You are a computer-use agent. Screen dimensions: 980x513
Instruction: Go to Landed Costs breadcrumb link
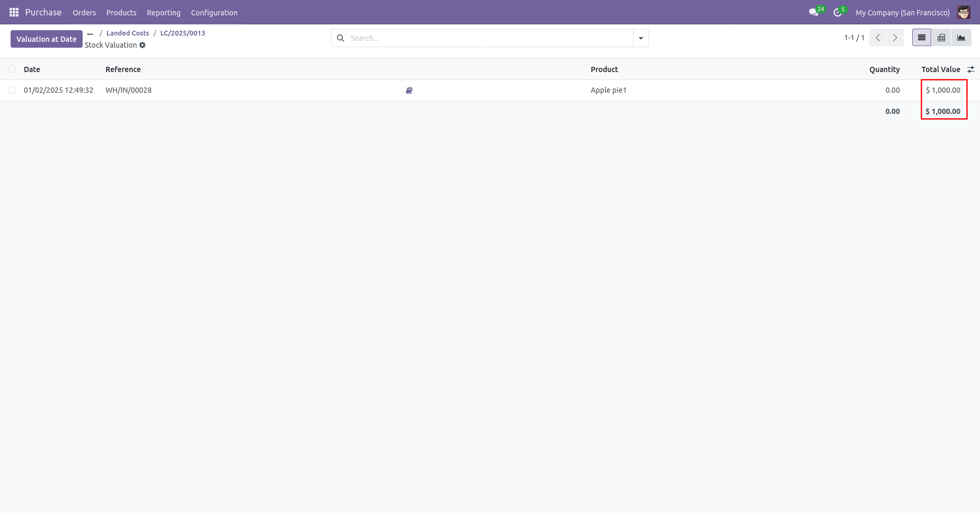coord(128,33)
